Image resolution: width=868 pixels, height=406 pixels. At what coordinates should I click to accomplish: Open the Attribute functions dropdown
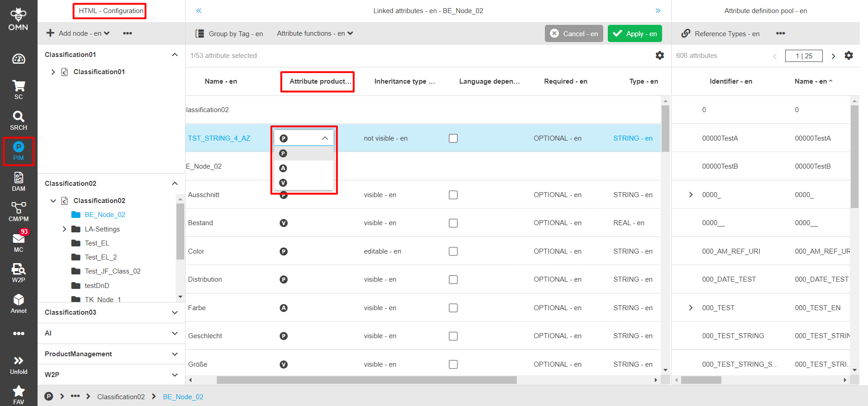pos(315,33)
